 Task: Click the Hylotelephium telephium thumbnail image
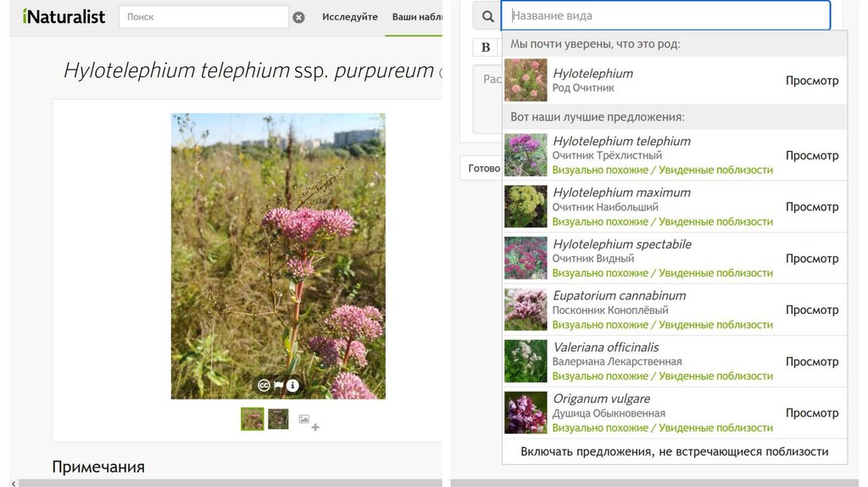526,155
